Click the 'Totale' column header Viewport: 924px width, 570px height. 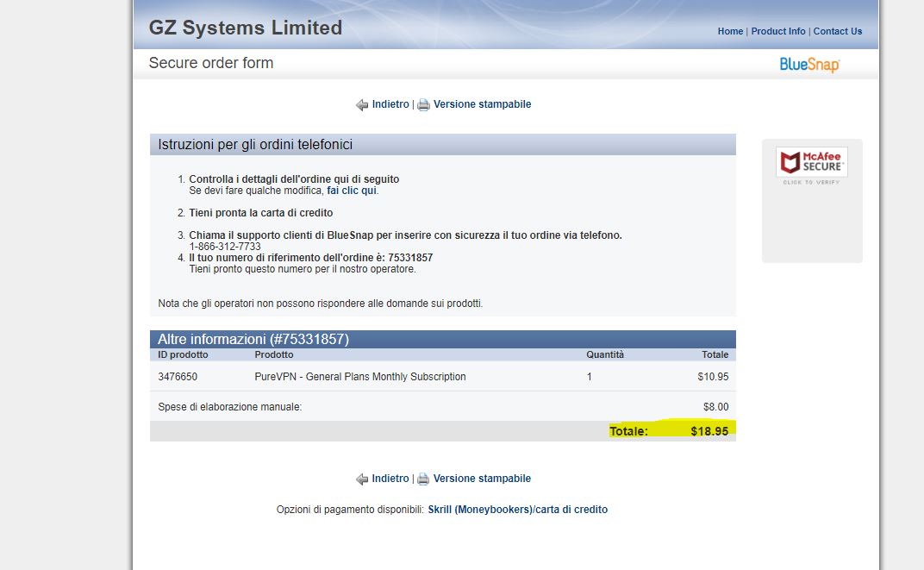[715, 355]
